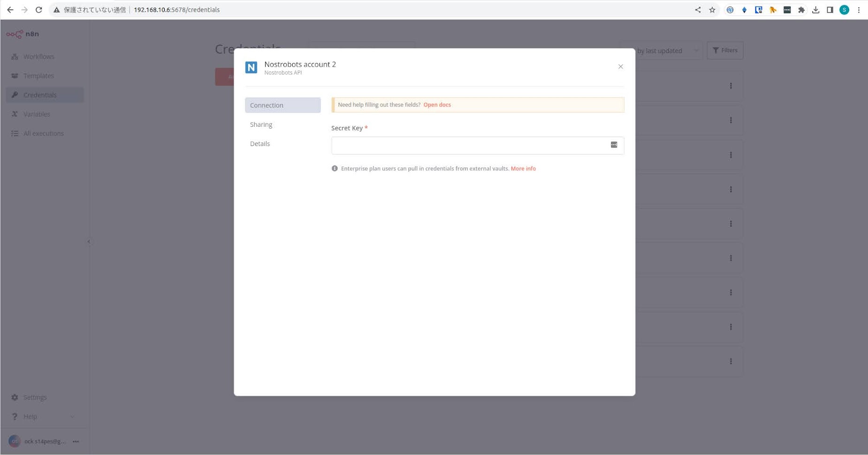Screen dimensions: 868x455
Task: Reload the browser page
Action: pyautogui.click(x=39, y=9)
